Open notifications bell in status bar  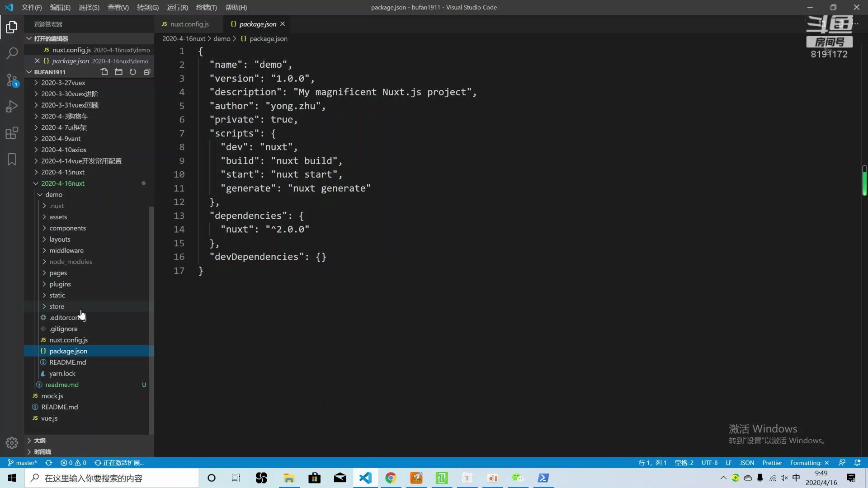857,463
